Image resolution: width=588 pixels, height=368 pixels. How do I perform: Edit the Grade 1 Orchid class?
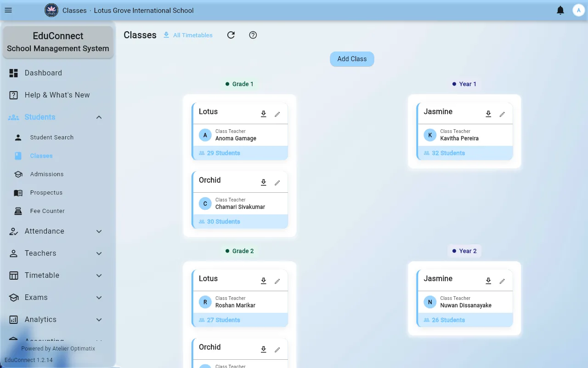coord(277,183)
